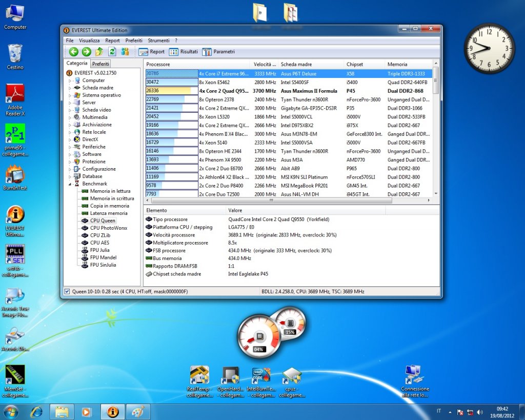Click the results list horizontal scrollbar
The height and width of the screenshot is (420, 525).
tap(271, 201)
